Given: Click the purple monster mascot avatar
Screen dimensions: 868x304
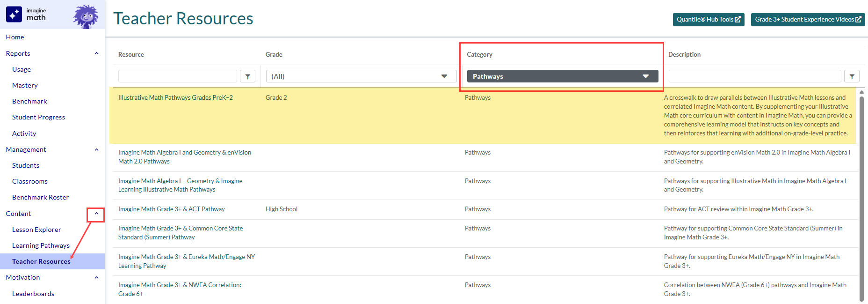Looking at the screenshot, I should pos(86,17).
